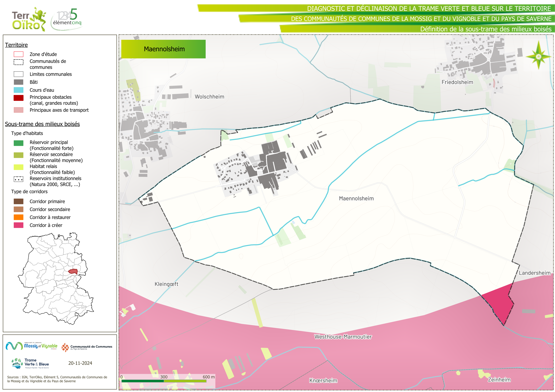555x392 pixels.
Task: Click the Corridor à restaurer orange swatch
Action: (x=19, y=217)
